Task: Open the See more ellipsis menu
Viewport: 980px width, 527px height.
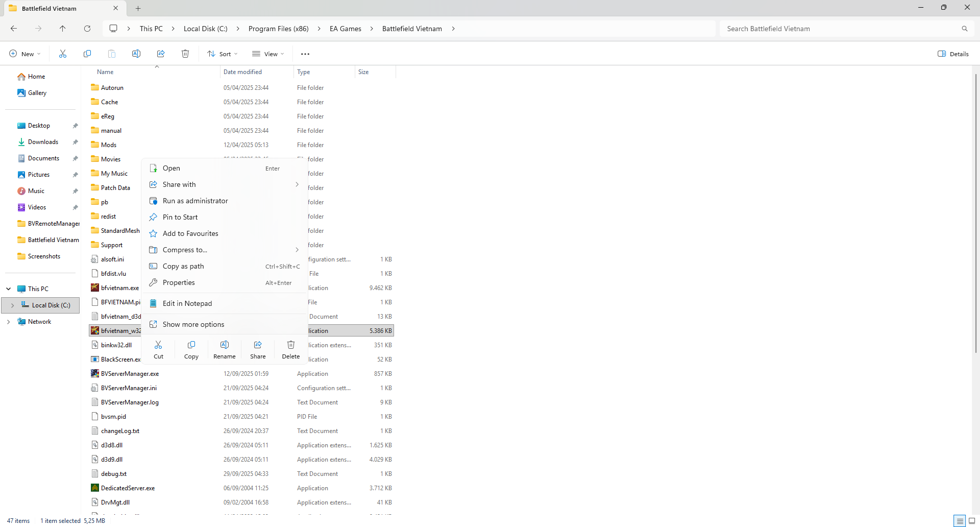Action: (x=305, y=54)
